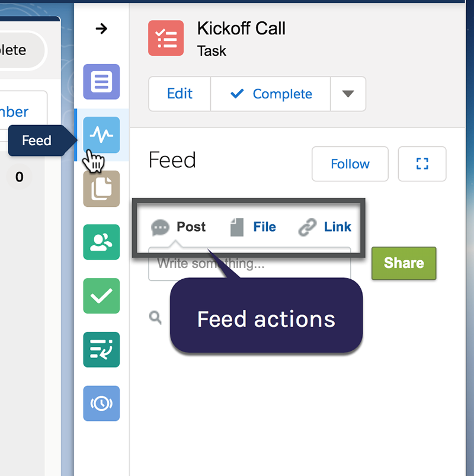This screenshot has height=476, width=474.
Task: Switch to the Link feed action
Action: pos(325,227)
